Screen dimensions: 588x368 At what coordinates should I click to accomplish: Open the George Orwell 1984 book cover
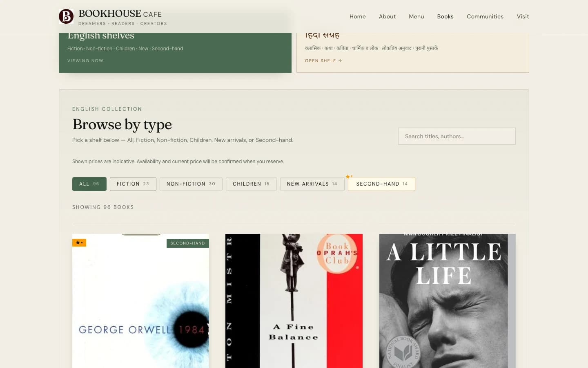point(140,301)
